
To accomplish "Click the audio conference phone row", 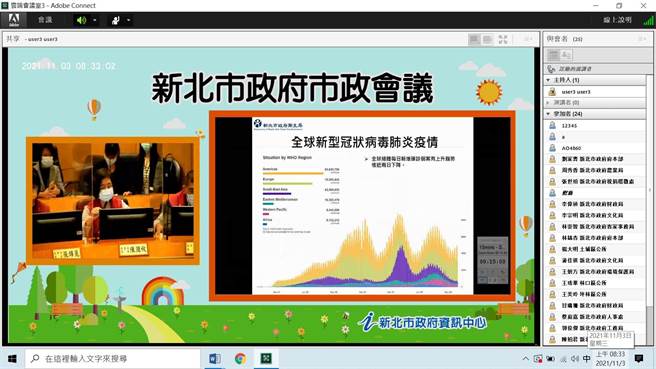I will [597, 69].
